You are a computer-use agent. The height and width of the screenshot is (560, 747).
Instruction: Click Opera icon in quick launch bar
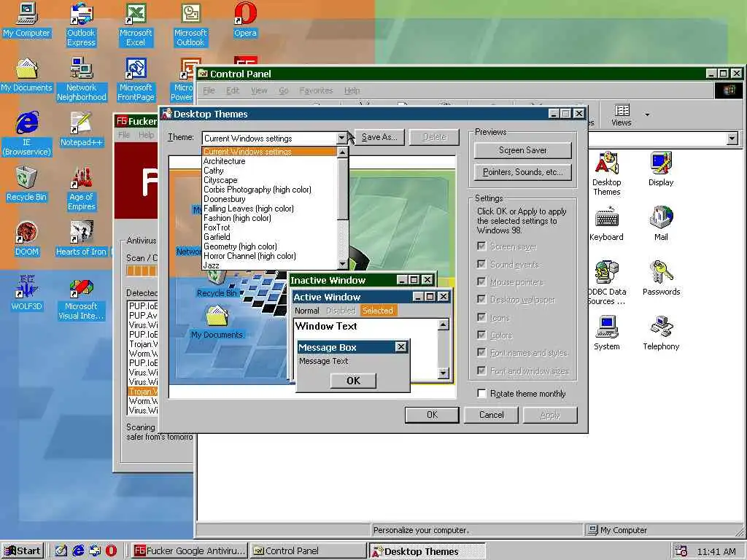pyautogui.click(x=111, y=551)
